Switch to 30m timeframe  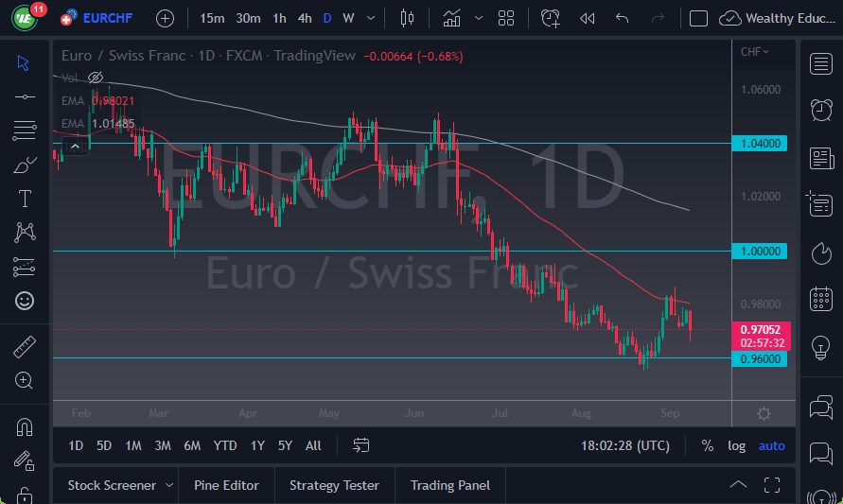coord(248,18)
